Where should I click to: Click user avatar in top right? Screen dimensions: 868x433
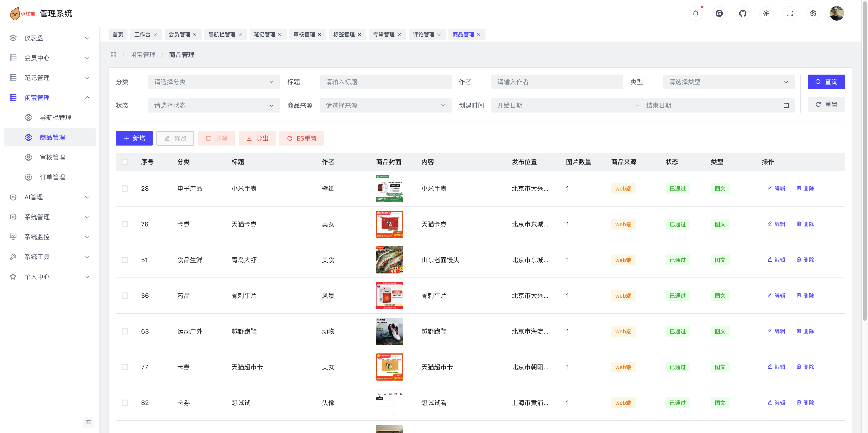(x=836, y=14)
